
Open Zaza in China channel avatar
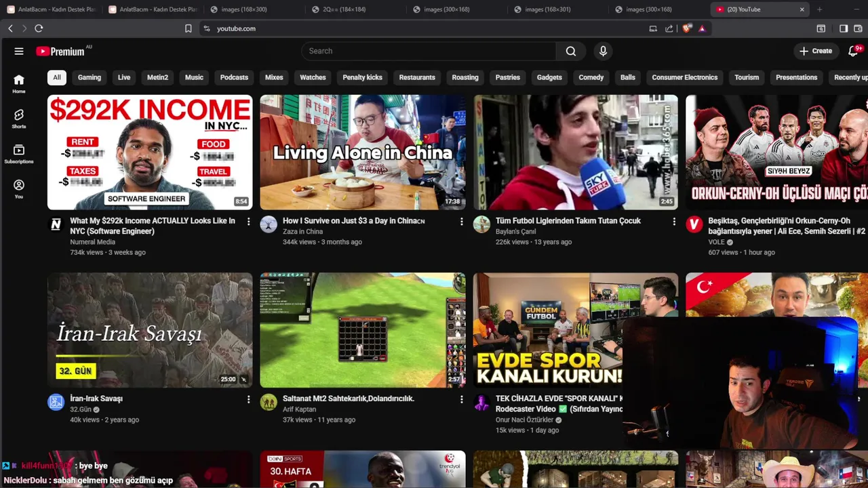pos(269,224)
